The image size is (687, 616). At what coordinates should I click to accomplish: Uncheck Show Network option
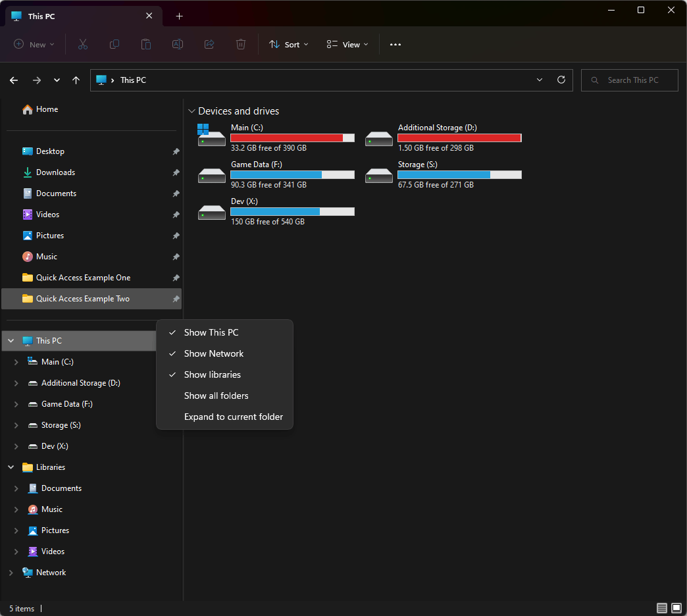[x=224, y=353]
